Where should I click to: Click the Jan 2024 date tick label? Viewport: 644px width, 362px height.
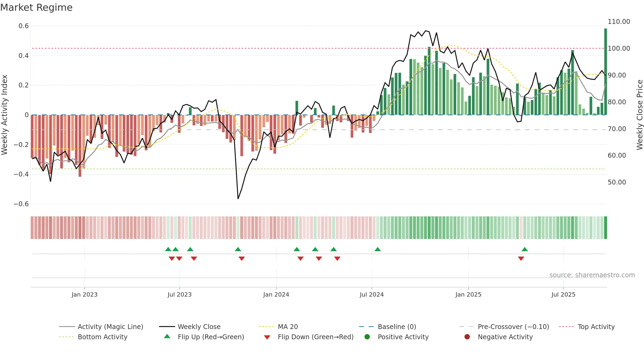click(x=276, y=294)
